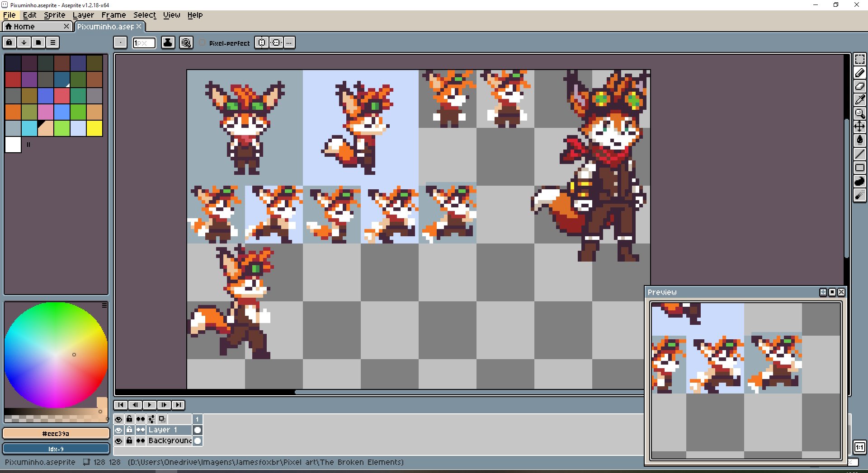Pick the yellow swatch in the palette
The width and height of the screenshot is (868, 473).
(x=94, y=128)
